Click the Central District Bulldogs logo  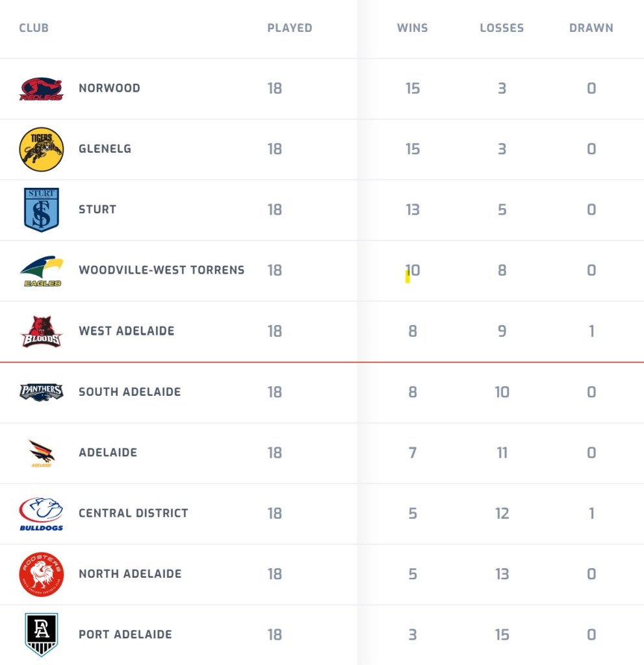click(42, 514)
